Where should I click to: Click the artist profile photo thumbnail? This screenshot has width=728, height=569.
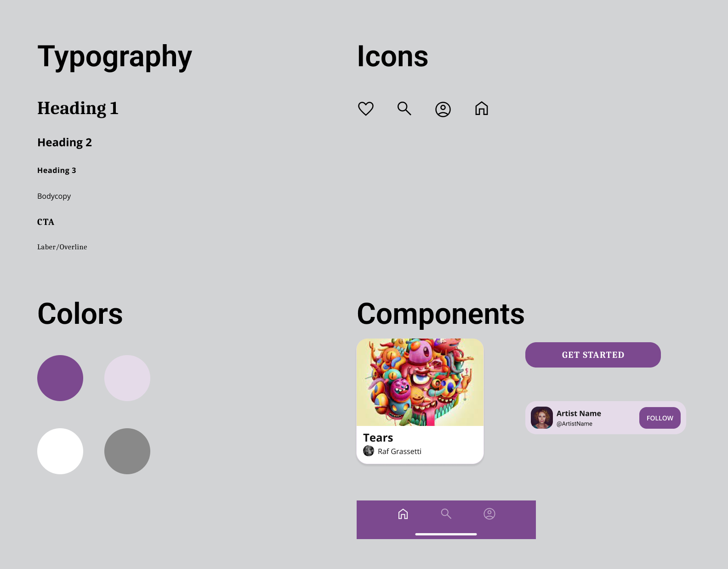tap(542, 418)
